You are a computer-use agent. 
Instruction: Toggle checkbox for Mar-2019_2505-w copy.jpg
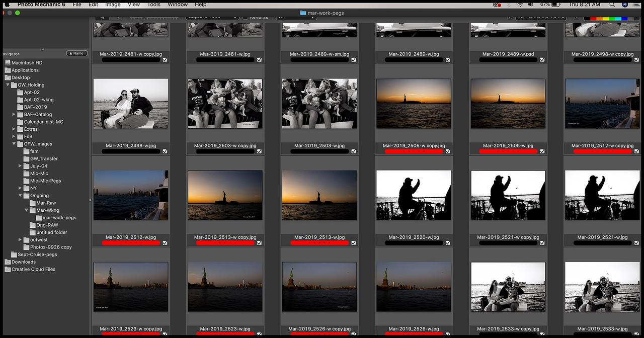(x=448, y=151)
